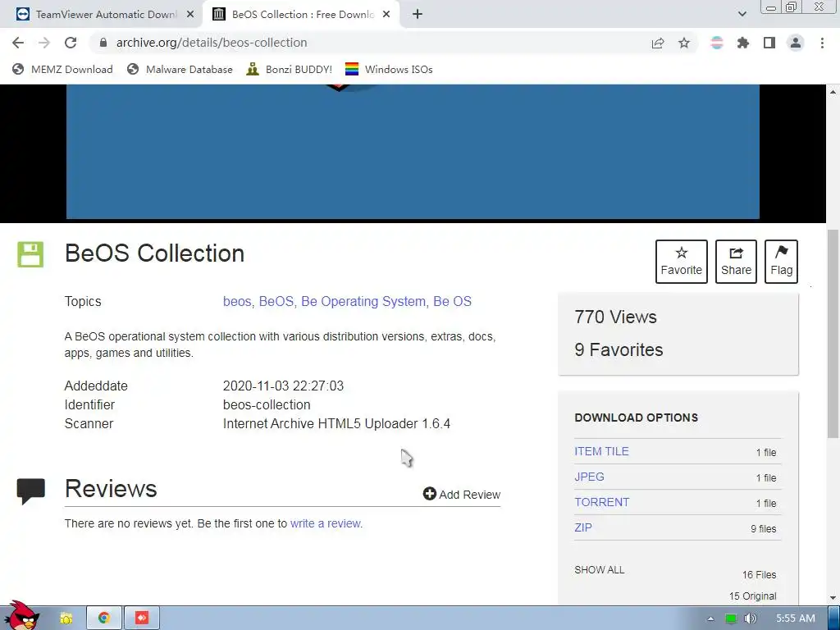The width and height of the screenshot is (840, 630).
Task: Click the 'write a review' link
Action: [325, 523]
